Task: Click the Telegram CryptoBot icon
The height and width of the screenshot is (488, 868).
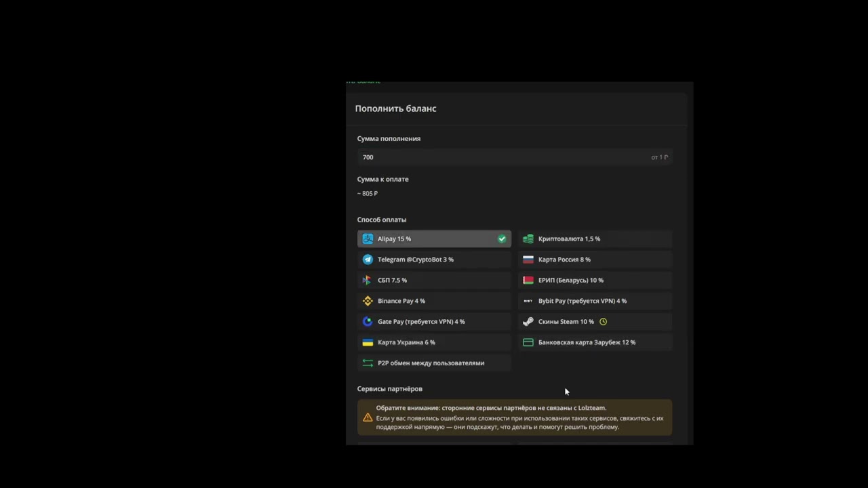Action: pyautogui.click(x=368, y=260)
